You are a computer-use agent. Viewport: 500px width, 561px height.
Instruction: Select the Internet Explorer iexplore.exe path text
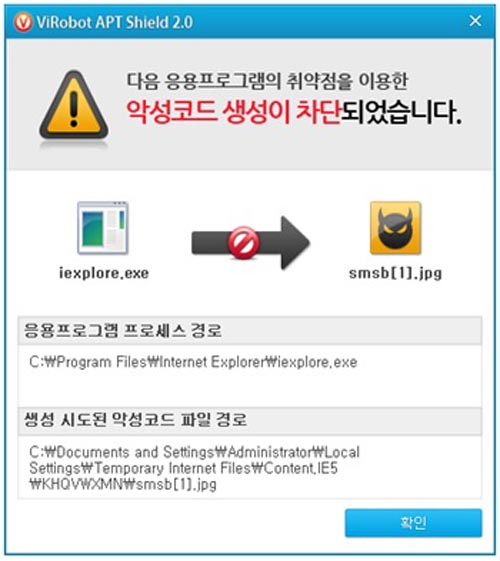point(193,362)
